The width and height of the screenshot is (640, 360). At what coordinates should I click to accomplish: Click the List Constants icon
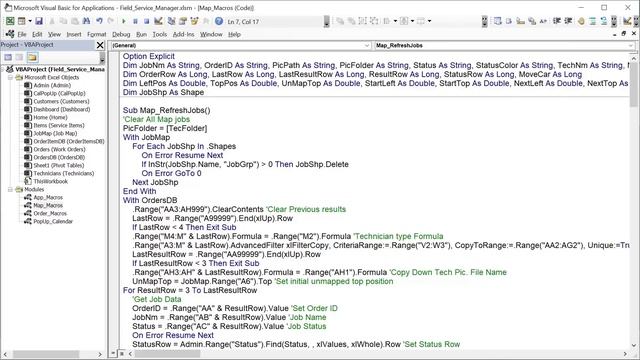509,21
